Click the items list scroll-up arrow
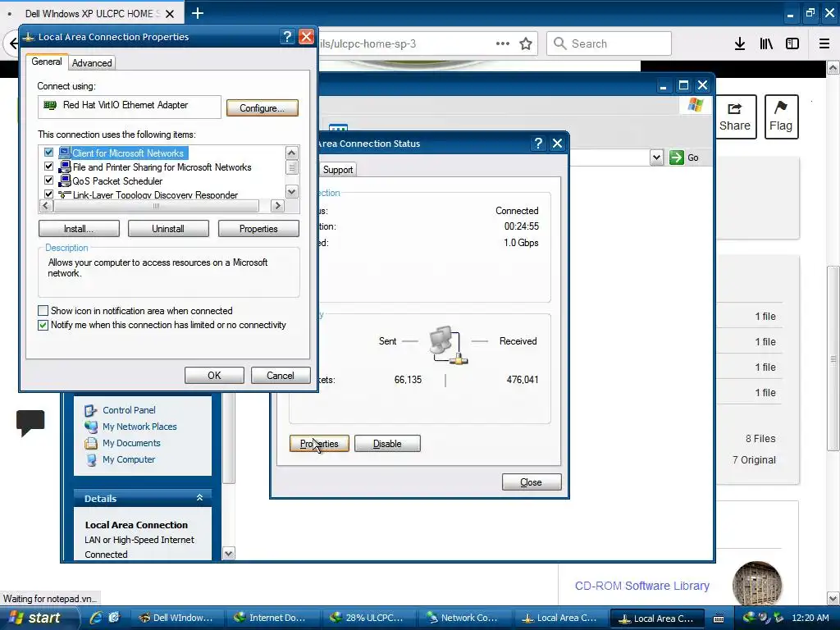The width and height of the screenshot is (840, 630). click(x=291, y=153)
